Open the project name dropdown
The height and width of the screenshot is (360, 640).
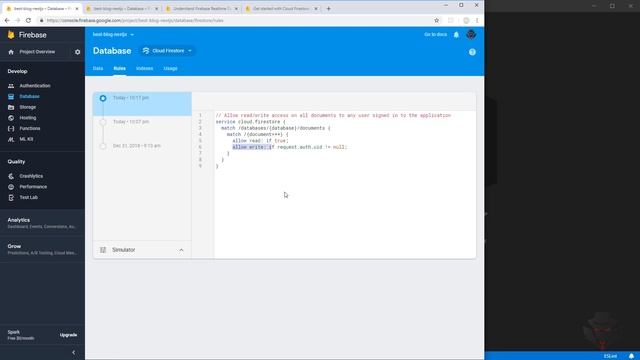[x=113, y=35]
